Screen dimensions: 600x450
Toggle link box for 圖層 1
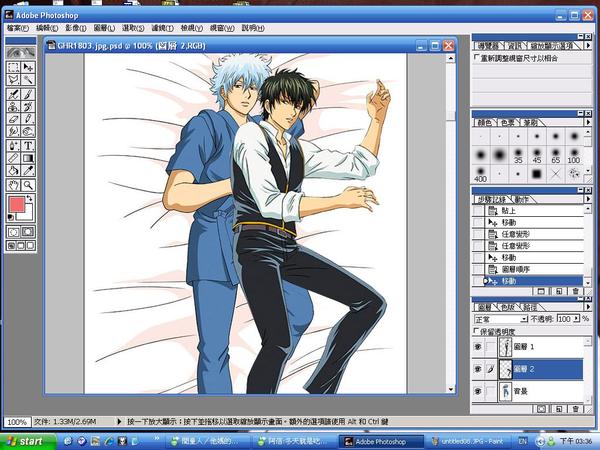pyautogui.click(x=491, y=347)
